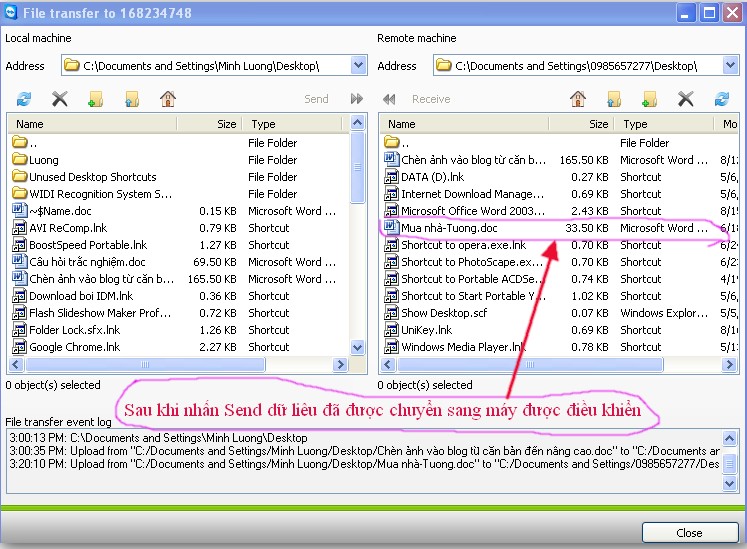The width and height of the screenshot is (747, 549).
Task: Click the 3:00:13 PM log entry
Action: (158, 437)
